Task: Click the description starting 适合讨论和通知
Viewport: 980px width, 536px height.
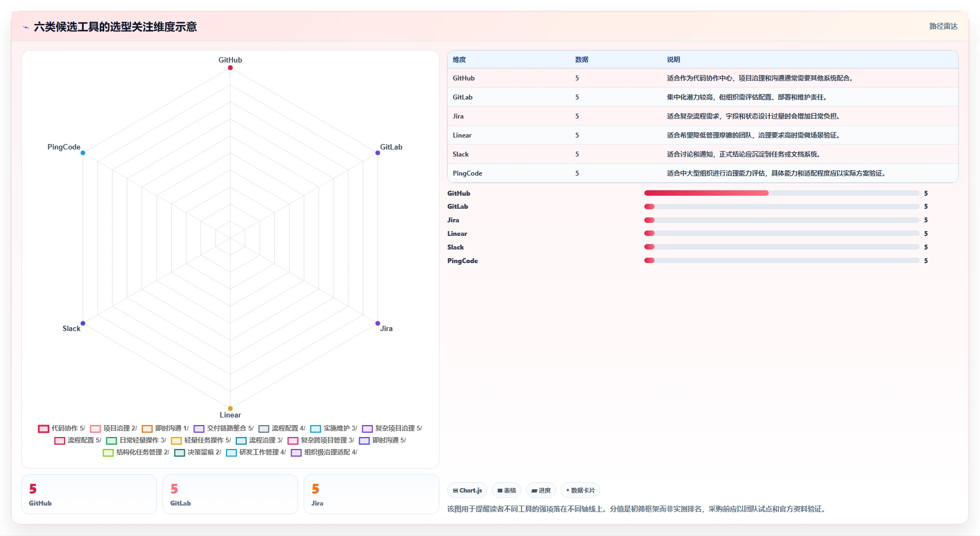Action: click(x=745, y=154)
